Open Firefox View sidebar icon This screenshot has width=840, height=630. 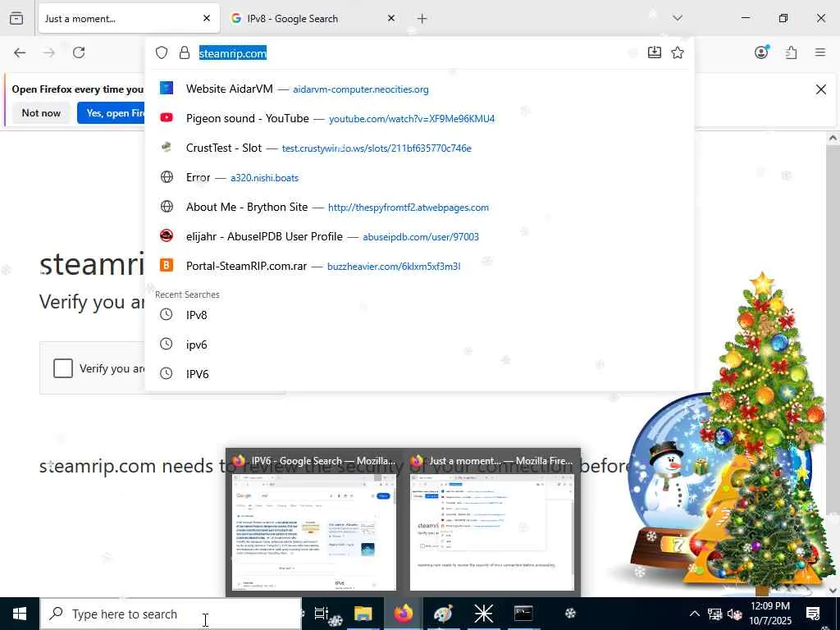click(x=16, y=18)
